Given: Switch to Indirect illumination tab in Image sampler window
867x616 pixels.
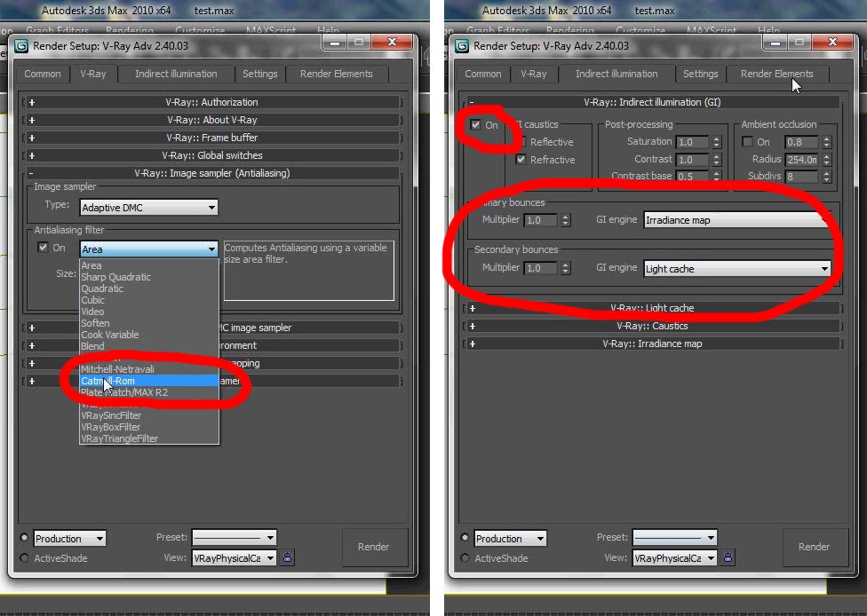Looking at the screenshot, I should point(176,74).
